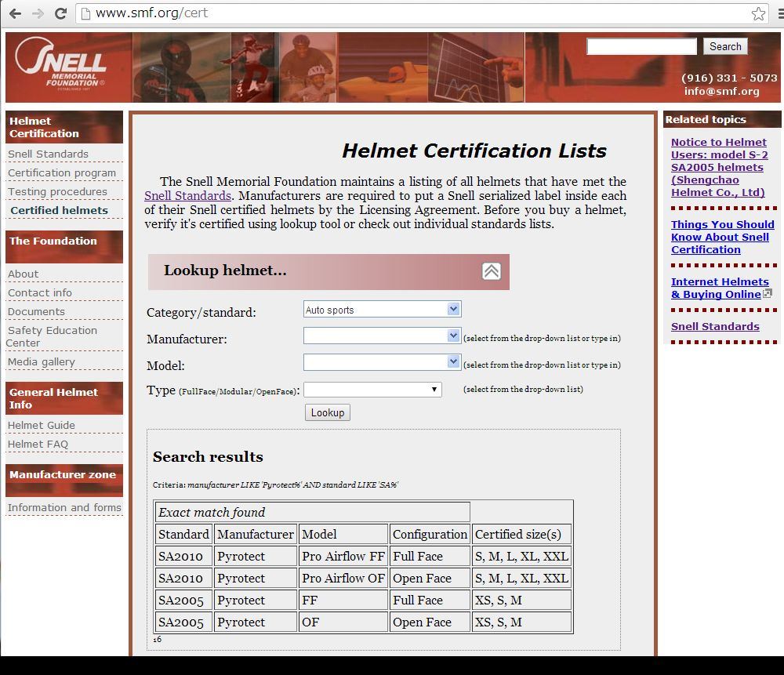
Task: Click the Helmet Certification section header
Action: pos(64,127)
